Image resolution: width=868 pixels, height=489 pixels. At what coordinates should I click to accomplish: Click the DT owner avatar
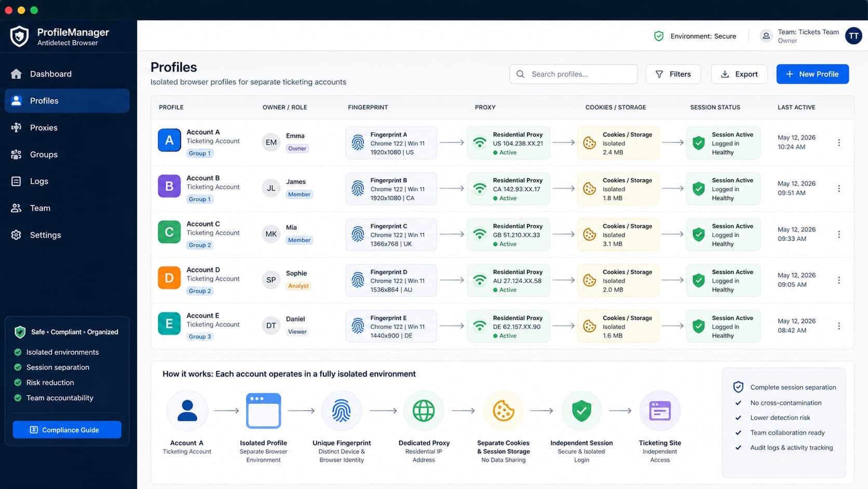click(271, 326)
